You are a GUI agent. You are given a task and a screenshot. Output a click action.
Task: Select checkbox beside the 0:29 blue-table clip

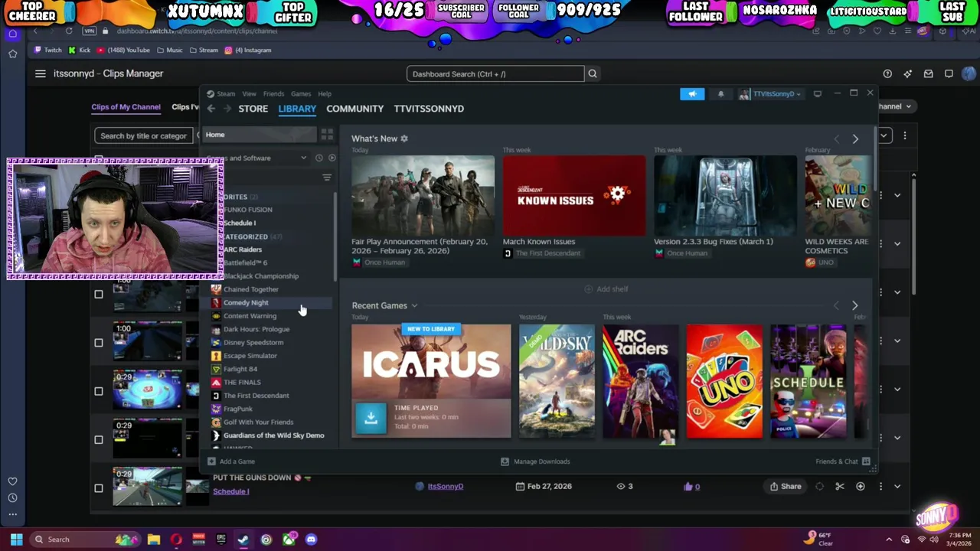[98, 391]
